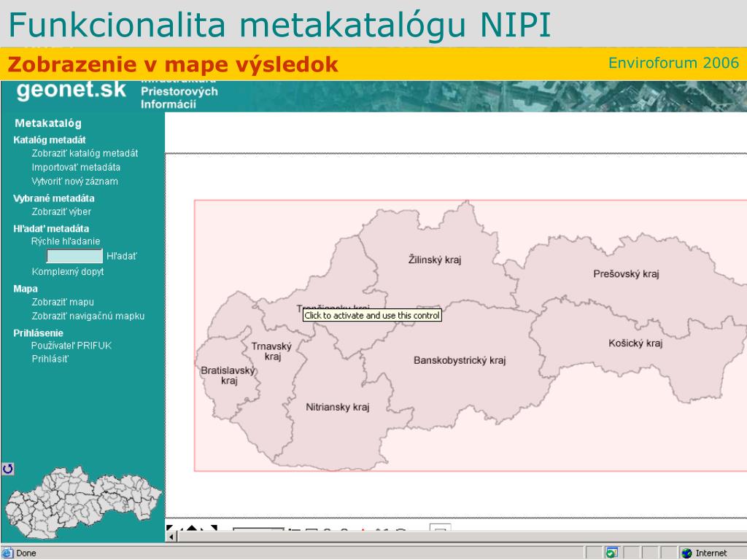Click the Prihlásiť login link
747x560 pixels.
point(50,359)
